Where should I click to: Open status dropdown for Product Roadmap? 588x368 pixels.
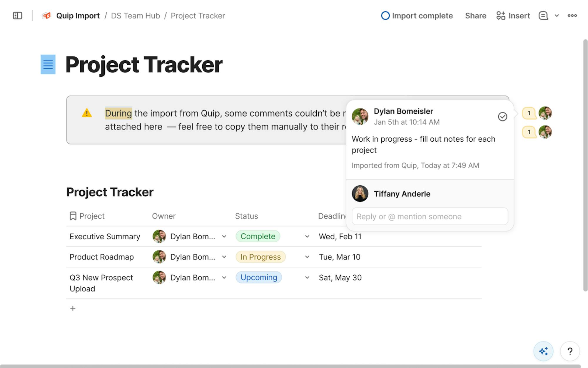tap(307, 257)
